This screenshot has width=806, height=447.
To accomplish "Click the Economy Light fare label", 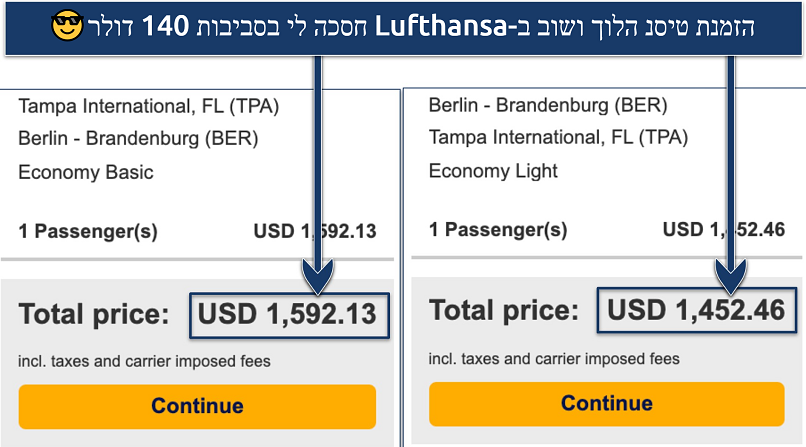I will (x=494, y=171).
